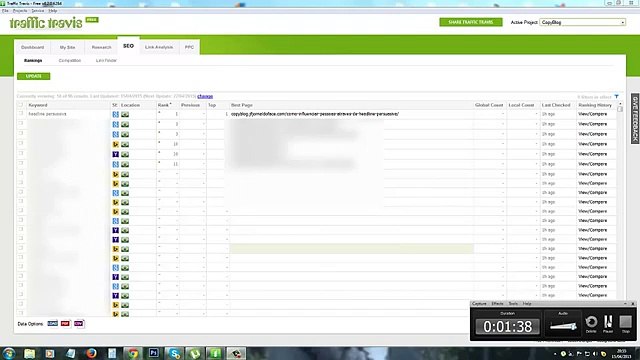This screenshot has height=360, width=640.
Task: Export data using the CSV icon
Action: click(x=79, y=324)
